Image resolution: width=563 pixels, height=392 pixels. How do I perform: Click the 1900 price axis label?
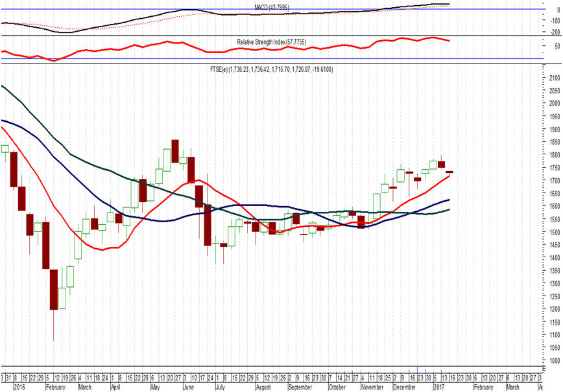555,130
